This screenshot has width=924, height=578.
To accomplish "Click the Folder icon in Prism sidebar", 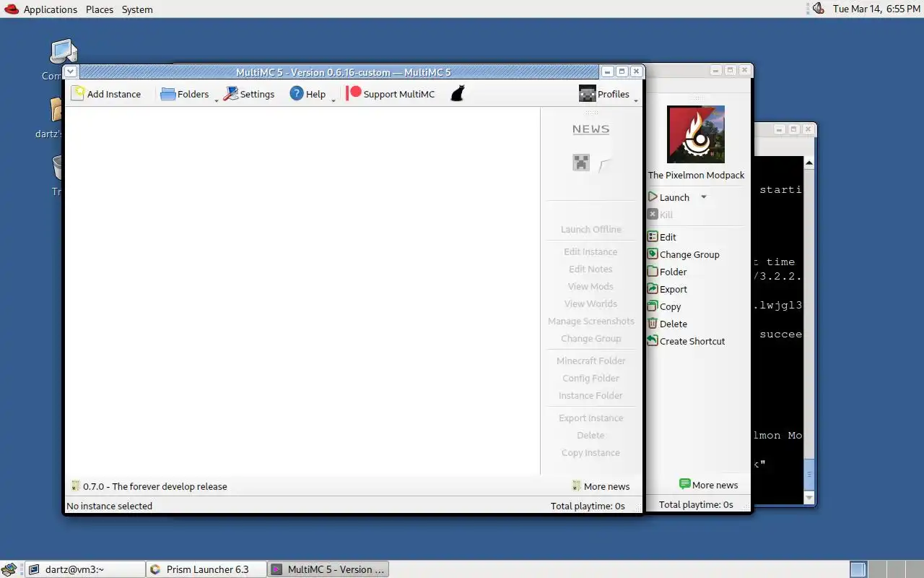I will (x=653, y=271).
